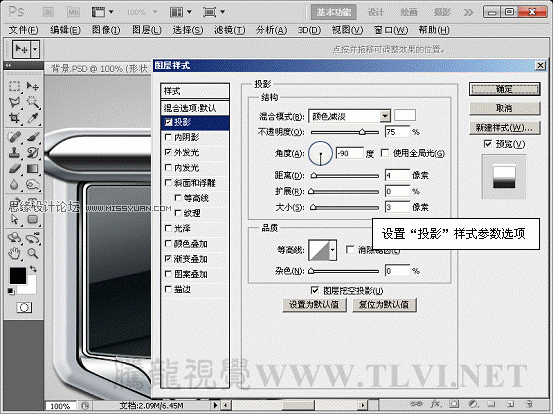Open the 文件 menu
This screenshot has height=414, width=553.
(x=23, y=30)
